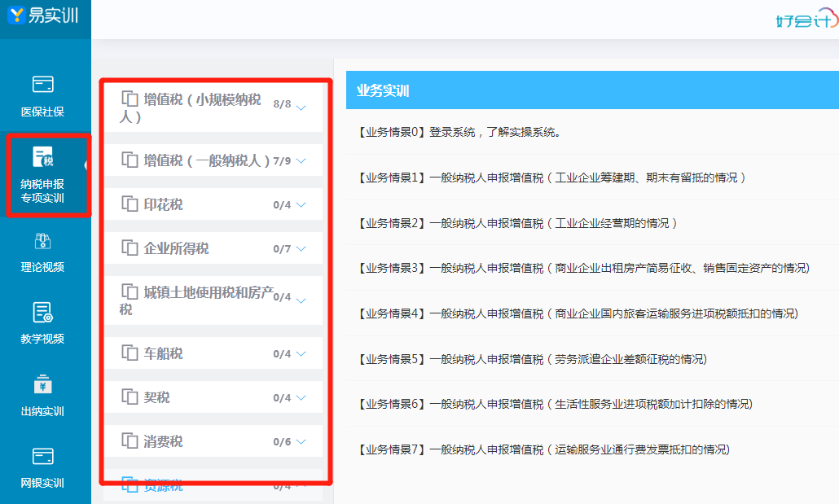This screenshot has width=839, height=504.
Task: Click 0/6 progress count for 消费税
Action: coord(282,442)
